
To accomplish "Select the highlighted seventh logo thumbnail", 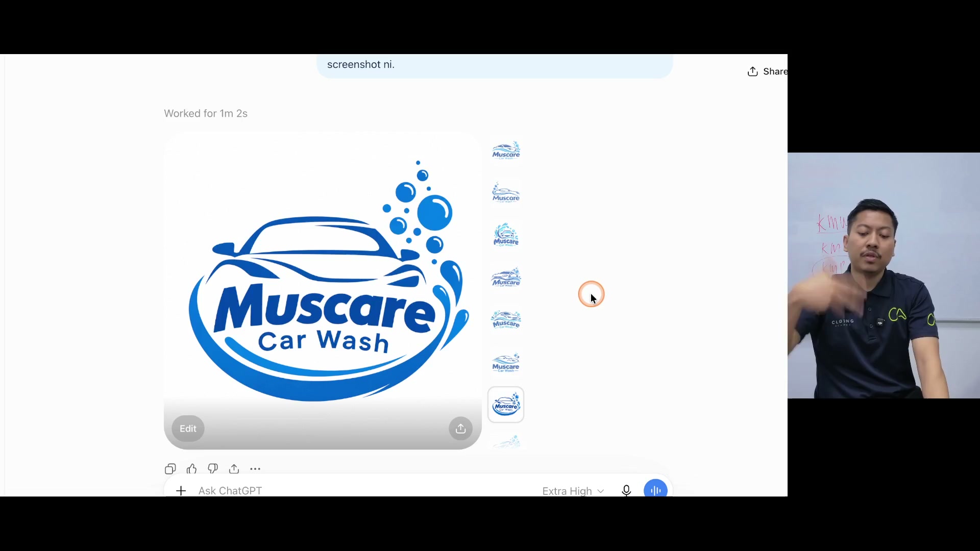I will click(x=506, y=405).
